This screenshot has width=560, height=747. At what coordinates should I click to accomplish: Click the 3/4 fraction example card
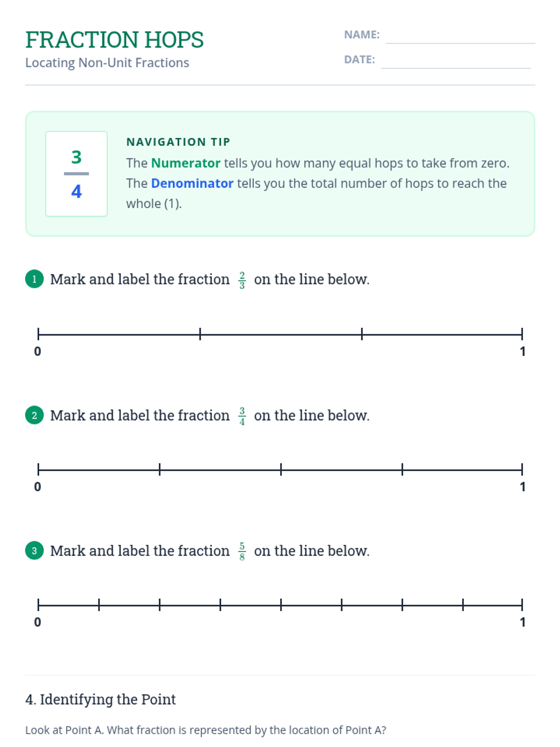pos(77,174)
